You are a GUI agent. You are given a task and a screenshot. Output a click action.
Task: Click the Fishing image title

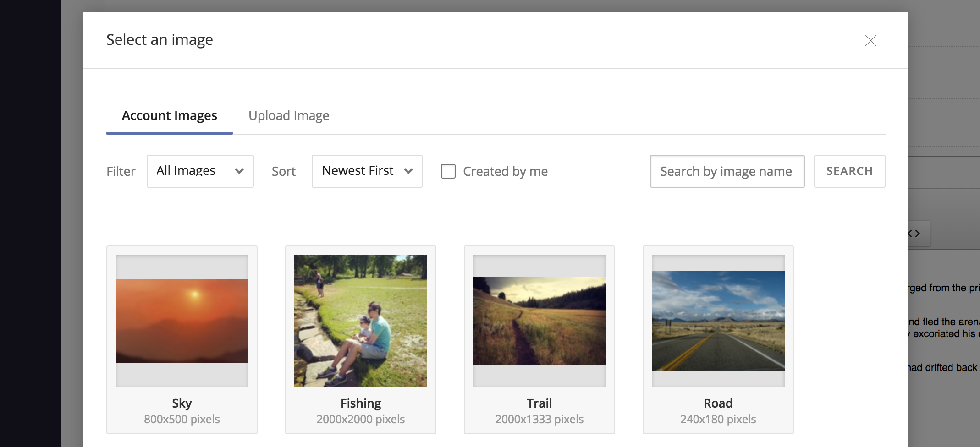[x=361, y=403]
